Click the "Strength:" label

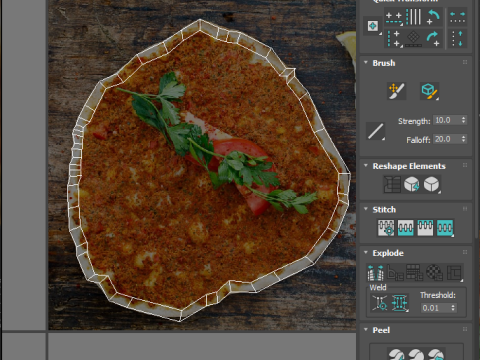coord(414,121)
